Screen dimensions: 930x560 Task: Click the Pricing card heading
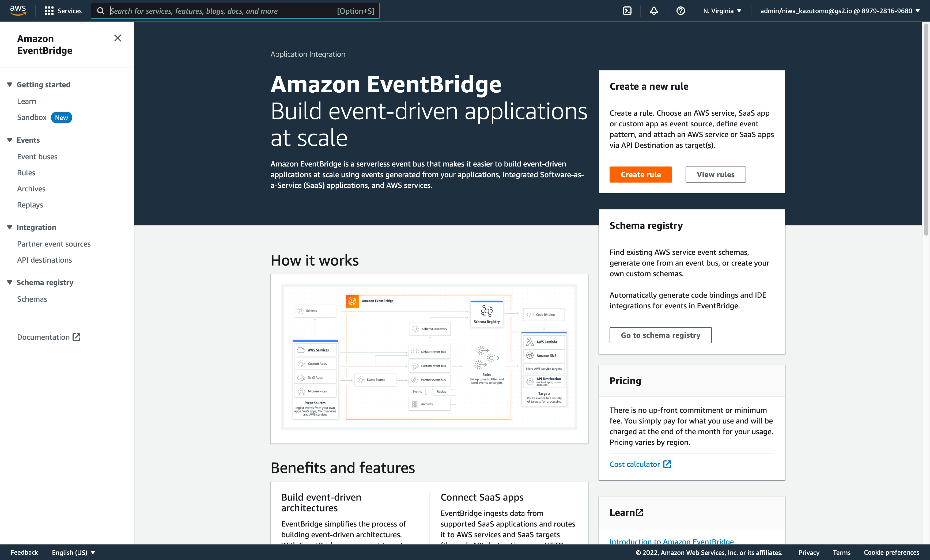tap(625, 381)
